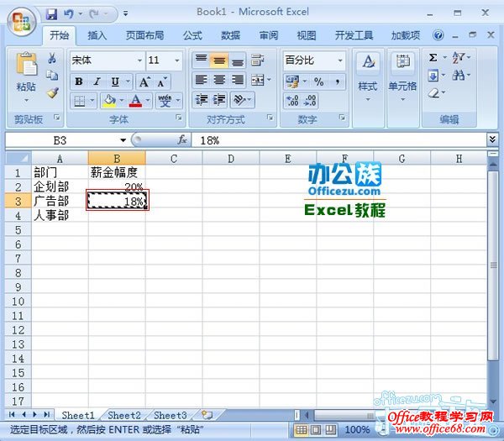Click the Office button orb
This screenshot has height=441, width=504.
[21, 22]
